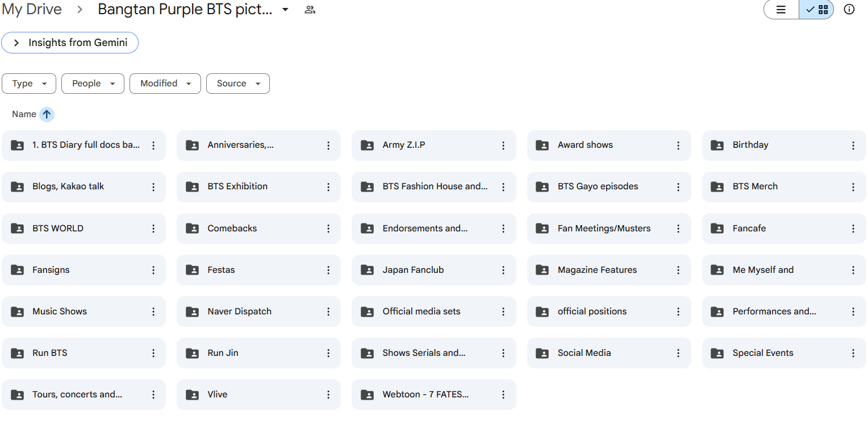Click the shared folder icon of Vlive

coord(193,395)
